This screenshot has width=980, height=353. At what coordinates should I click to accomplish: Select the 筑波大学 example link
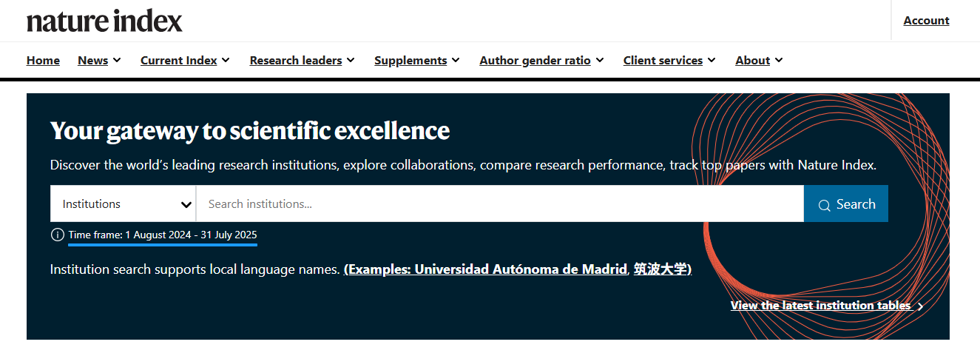point(660,269)
